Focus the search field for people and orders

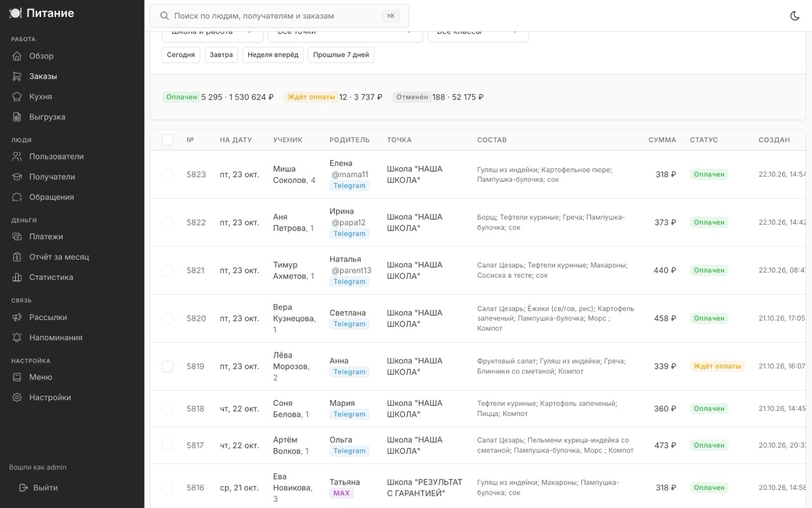279,16
